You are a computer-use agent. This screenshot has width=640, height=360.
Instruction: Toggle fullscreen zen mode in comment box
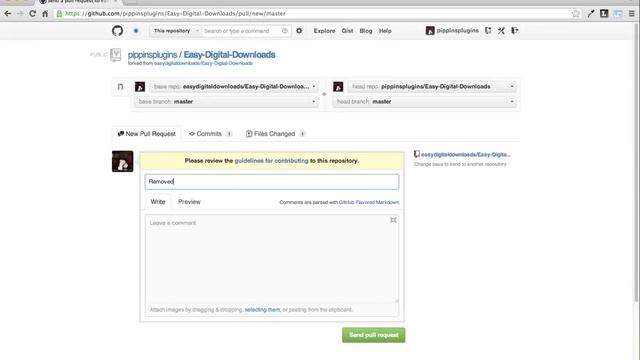coord(393,220)
